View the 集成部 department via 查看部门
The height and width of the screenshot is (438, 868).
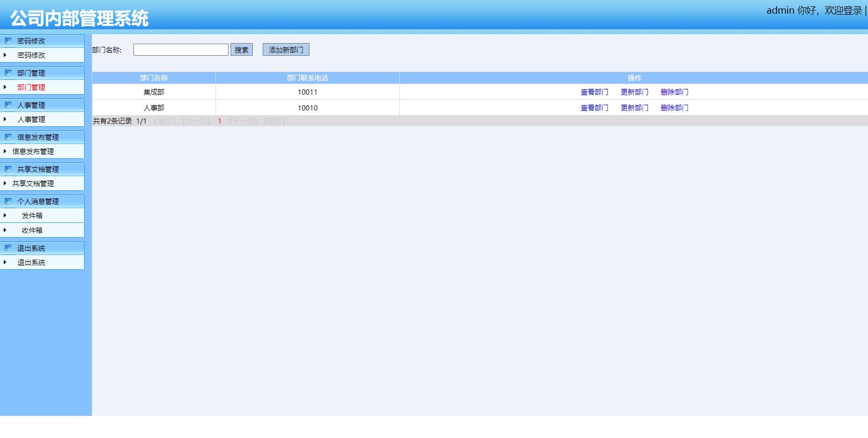(594, 92)
